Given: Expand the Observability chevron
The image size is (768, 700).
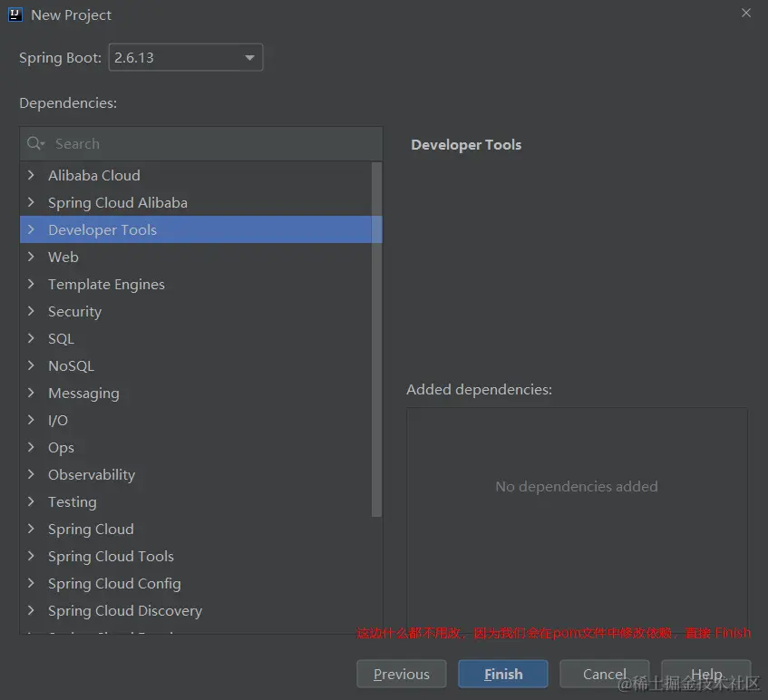Looking at the screenshot, I should pos(31,474).
